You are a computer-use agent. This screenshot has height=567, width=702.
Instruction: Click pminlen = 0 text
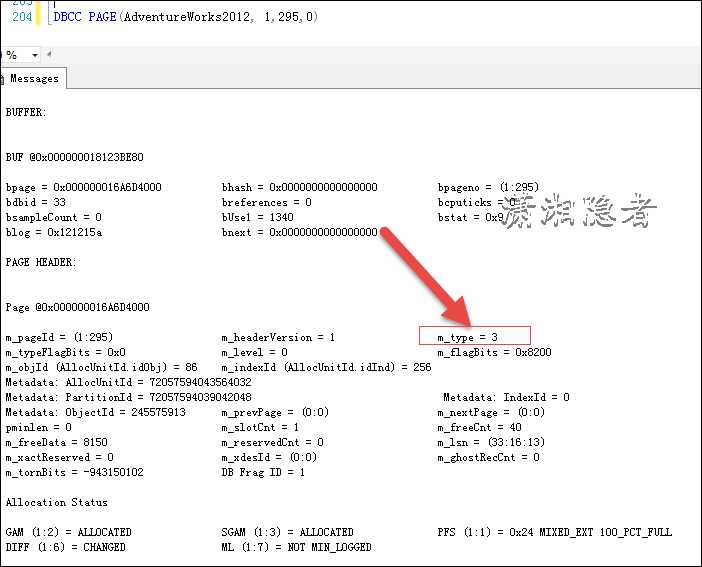coord(39,427)
